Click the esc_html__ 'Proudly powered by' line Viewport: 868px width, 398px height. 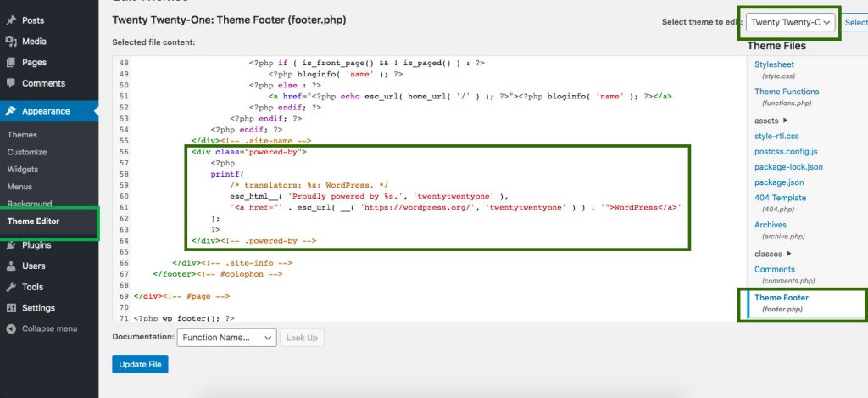[369, 196]
